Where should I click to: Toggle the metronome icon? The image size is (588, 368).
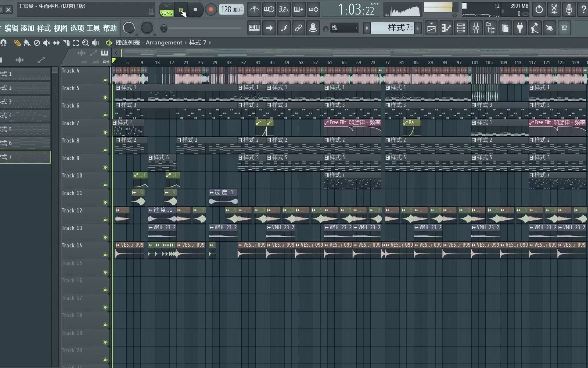[x=254, y=9]
